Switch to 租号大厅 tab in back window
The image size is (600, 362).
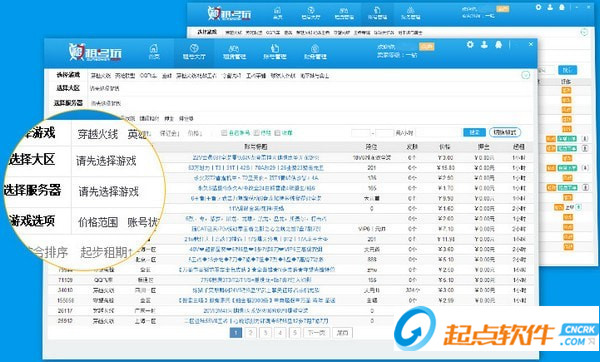[x=311, y=13]
